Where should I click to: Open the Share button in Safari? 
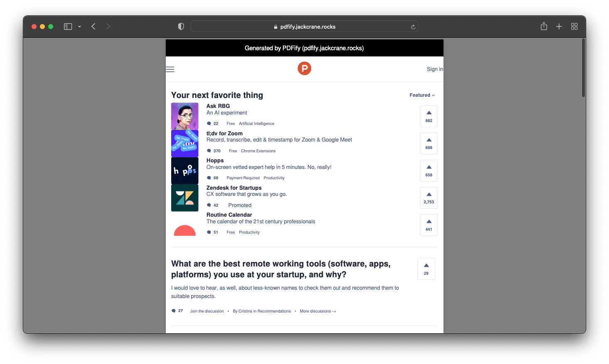(x=544, y=26)
